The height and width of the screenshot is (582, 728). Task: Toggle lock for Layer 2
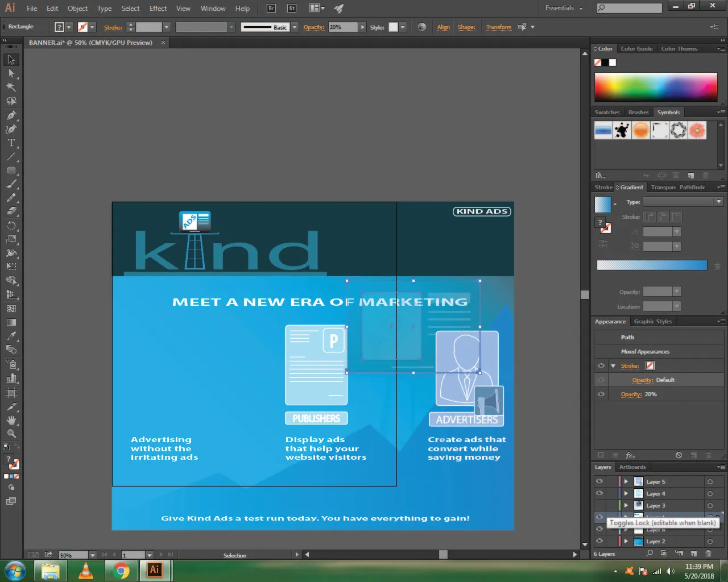click(x=611, y=541)
